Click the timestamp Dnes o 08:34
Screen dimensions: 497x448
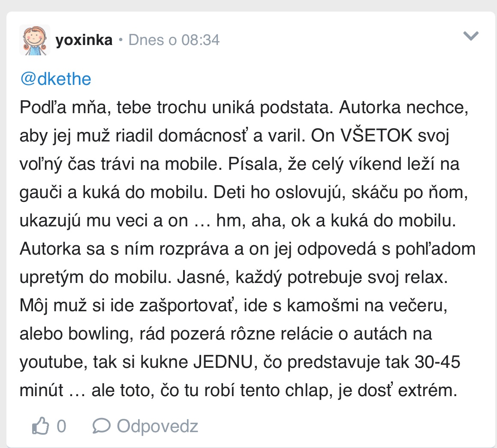point(174,40)
